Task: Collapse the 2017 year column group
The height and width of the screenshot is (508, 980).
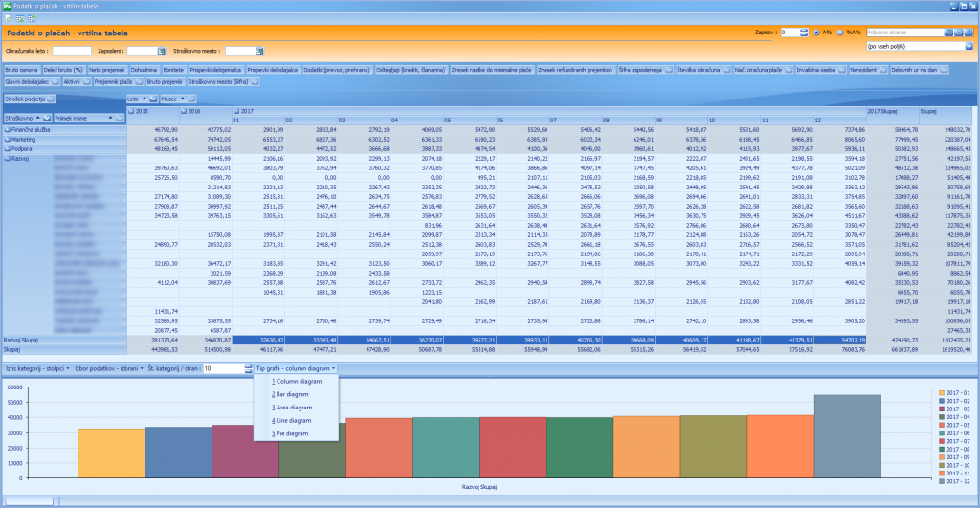Action: (x=234, y=111)
